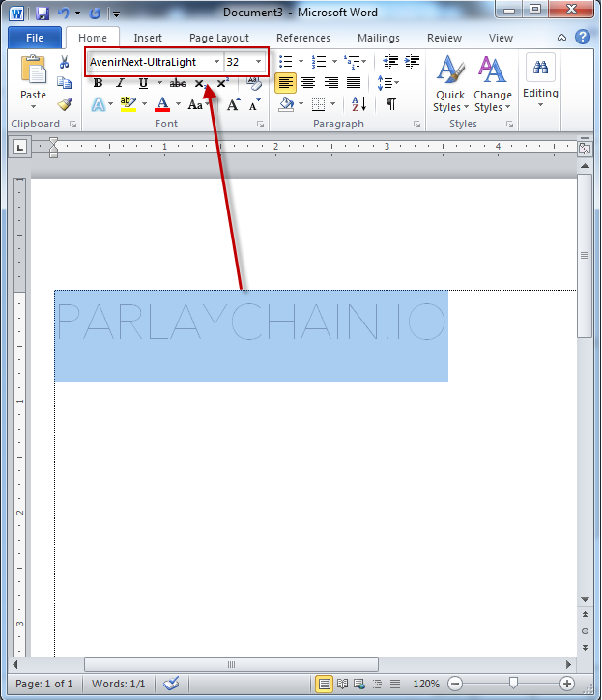Click the Redo icon in Quick Access

point(95,14)
